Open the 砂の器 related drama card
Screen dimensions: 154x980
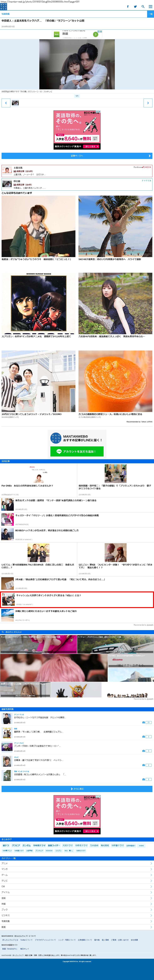pyautogui.click(x=77, y=184)
